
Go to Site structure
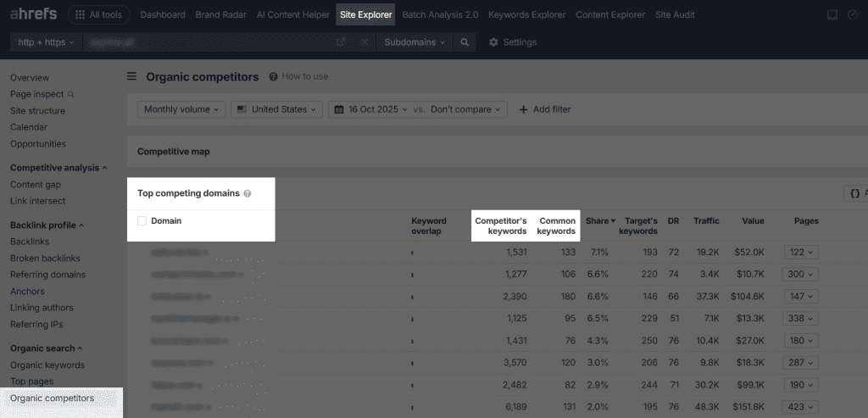point(37,111)
